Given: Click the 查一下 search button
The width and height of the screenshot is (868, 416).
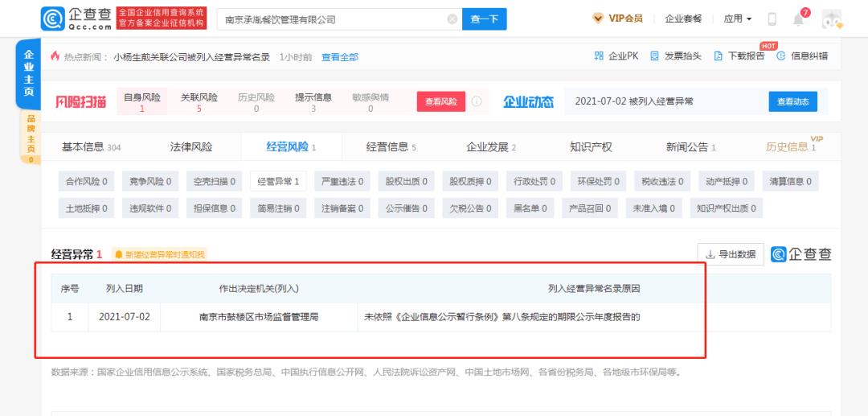Looking at the screenshot, I should [x=485, y=19].
